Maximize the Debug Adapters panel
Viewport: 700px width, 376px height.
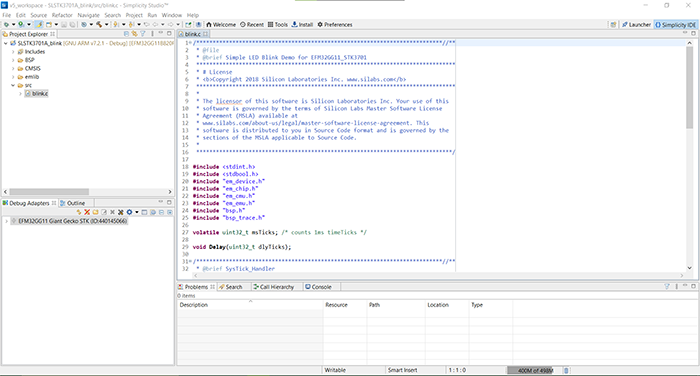click(x=169, y=202)
